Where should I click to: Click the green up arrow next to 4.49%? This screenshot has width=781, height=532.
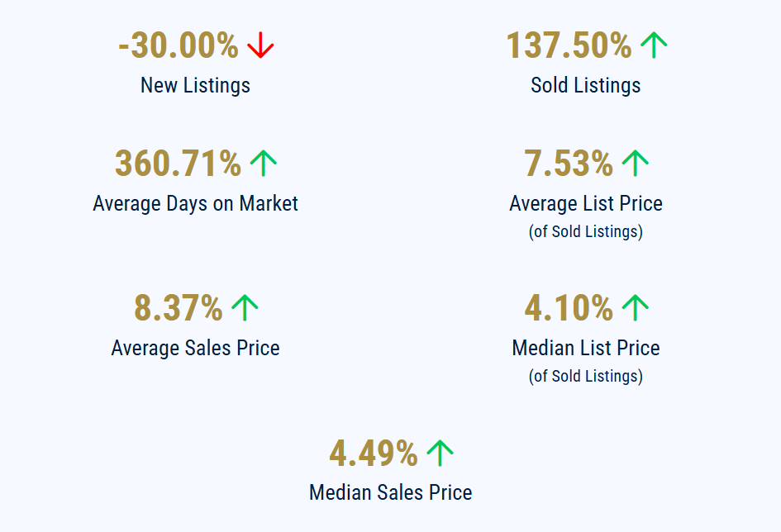coord(440,453)
